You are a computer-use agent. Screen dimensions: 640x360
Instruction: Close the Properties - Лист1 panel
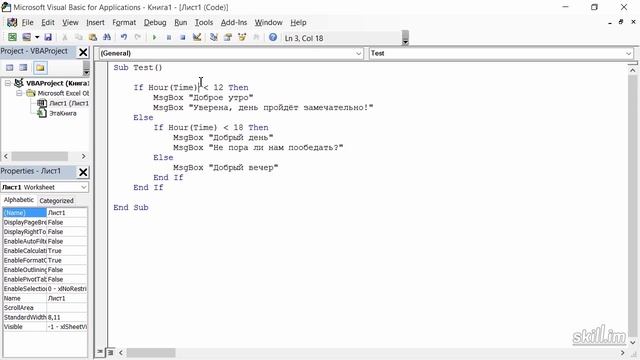click(83, 172)
